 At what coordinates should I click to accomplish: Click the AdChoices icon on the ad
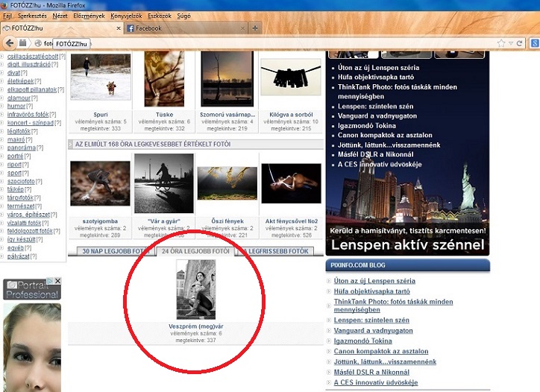51,281
